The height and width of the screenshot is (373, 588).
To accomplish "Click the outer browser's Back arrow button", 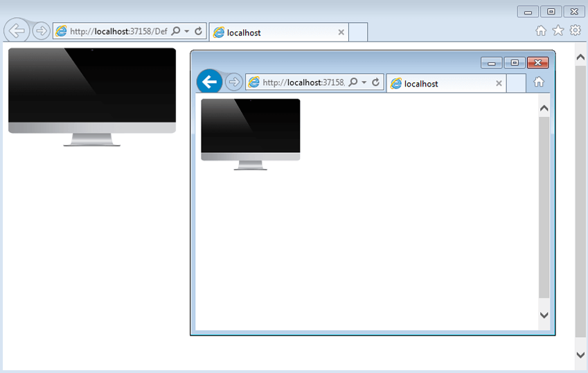I will click(16, 31).
